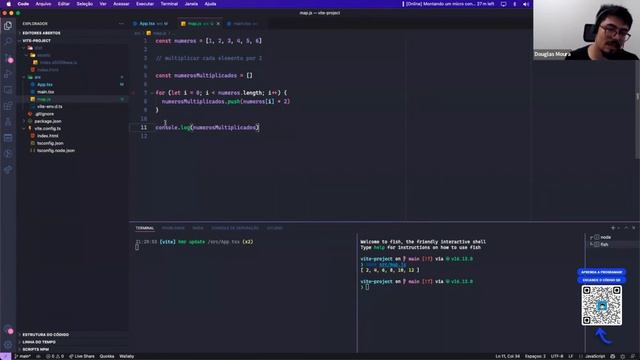Image resolution: width=640 pixels, height=360 pixels.
Task: Click the main branch indicator in the status bar
Action: click(22, 356)
